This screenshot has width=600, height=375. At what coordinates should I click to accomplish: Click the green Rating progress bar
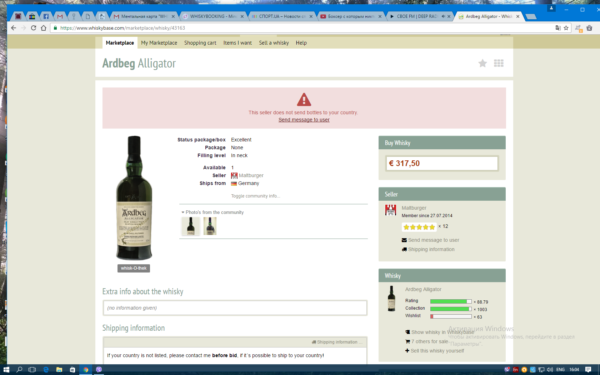(451, 302)
